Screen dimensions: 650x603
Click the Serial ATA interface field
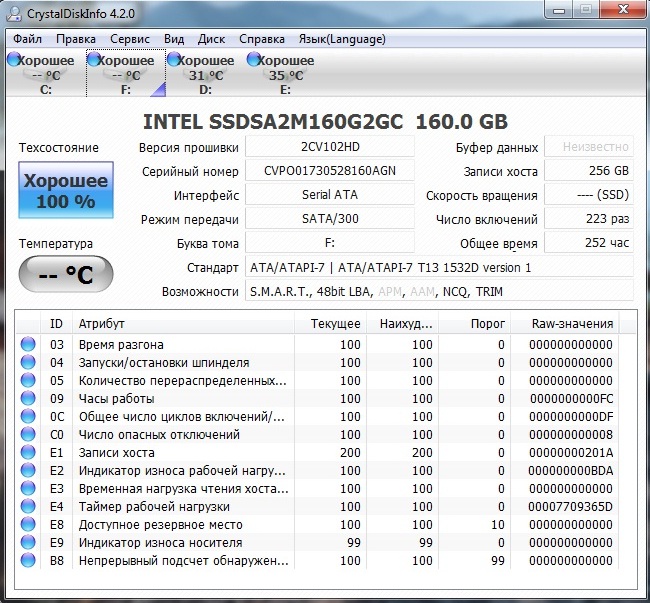(330, 195)
